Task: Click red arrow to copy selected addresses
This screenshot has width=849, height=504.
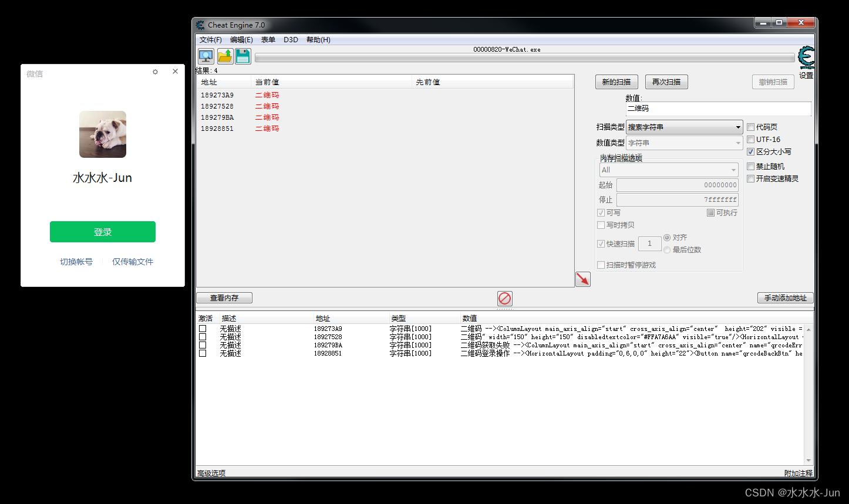Action: click(583, 279)
